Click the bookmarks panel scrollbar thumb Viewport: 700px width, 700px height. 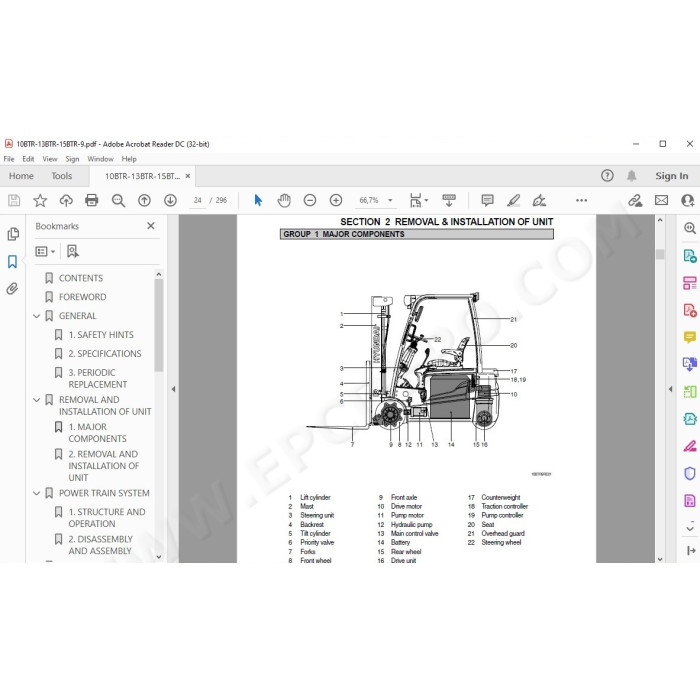click(x=159, y=325)
